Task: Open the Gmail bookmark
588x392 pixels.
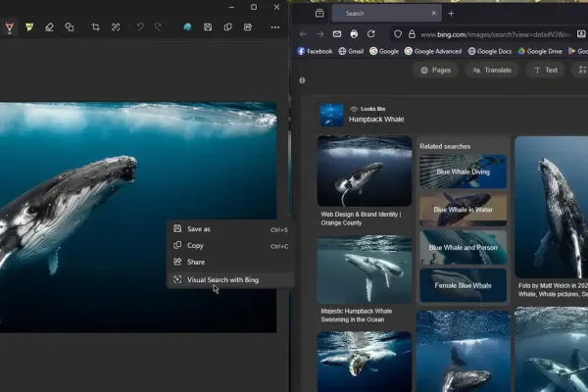Action: [351, 51]
